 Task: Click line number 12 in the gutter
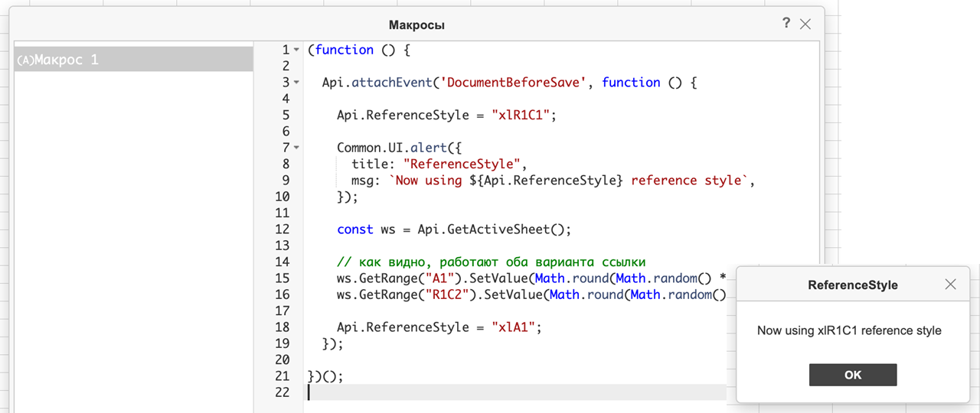pos(282,229)
